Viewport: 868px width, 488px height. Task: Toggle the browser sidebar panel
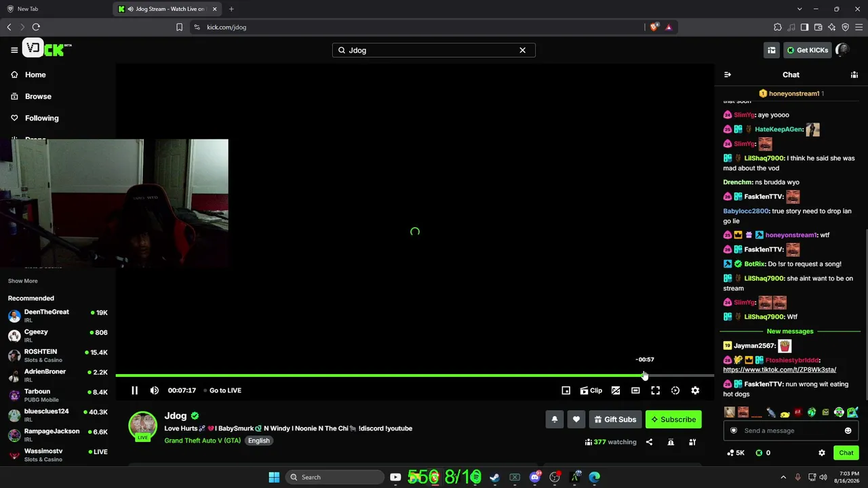coord(804,27)
